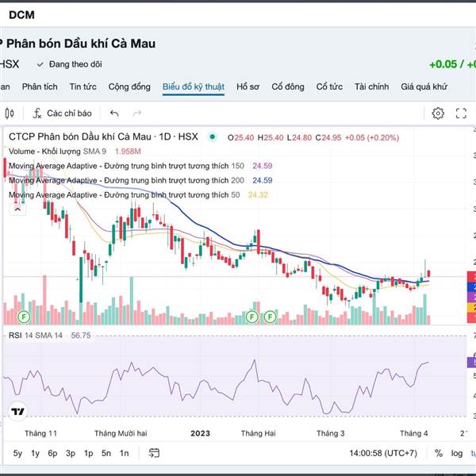Set chart range to 3p

[71, 453]
